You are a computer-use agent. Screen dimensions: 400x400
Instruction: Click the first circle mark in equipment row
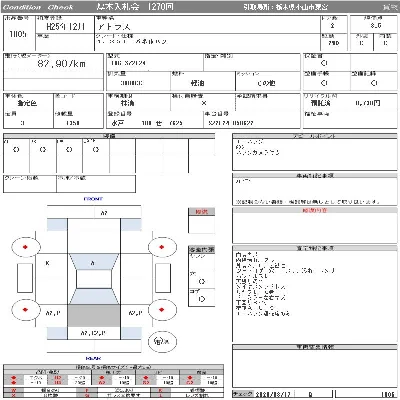(x=16, y=150)
